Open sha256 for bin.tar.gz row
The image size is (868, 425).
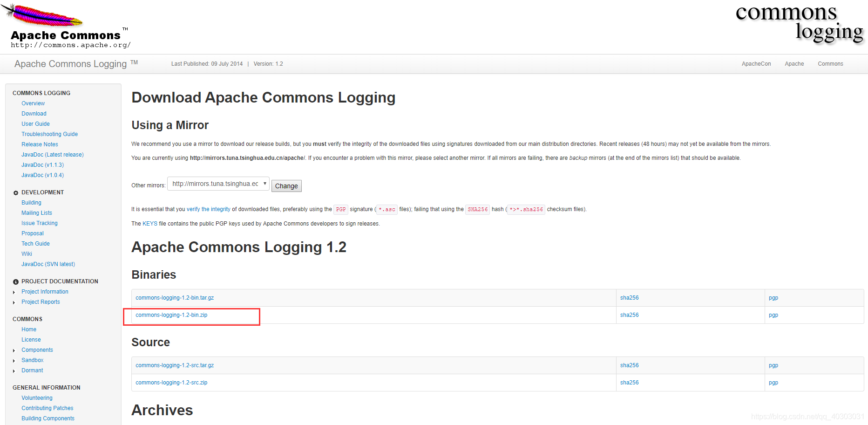(629, 298)
